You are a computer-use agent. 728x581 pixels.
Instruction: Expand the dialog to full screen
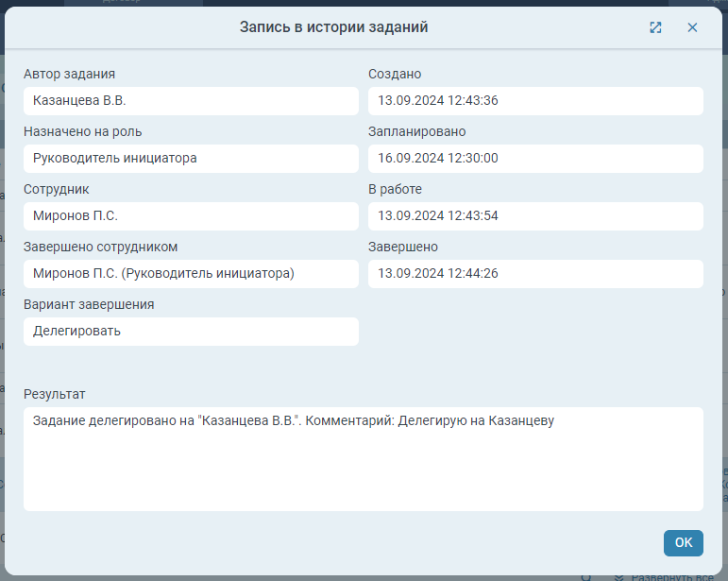tap(655, 27)
